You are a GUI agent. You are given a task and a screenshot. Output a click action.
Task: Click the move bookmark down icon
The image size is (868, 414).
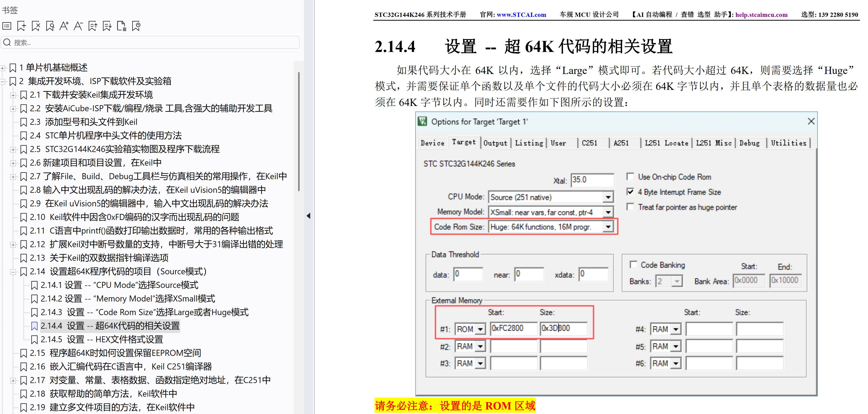click(107, 26)
